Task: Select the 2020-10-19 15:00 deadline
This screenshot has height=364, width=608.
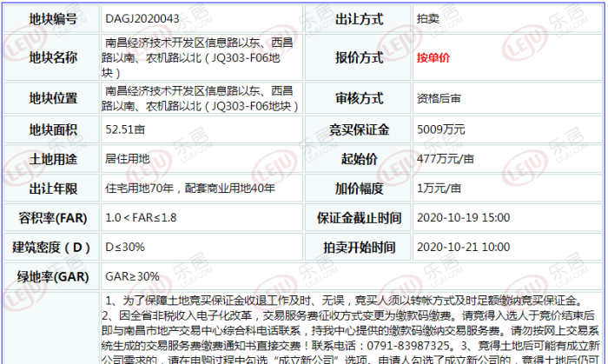Action: pos(463,217)
